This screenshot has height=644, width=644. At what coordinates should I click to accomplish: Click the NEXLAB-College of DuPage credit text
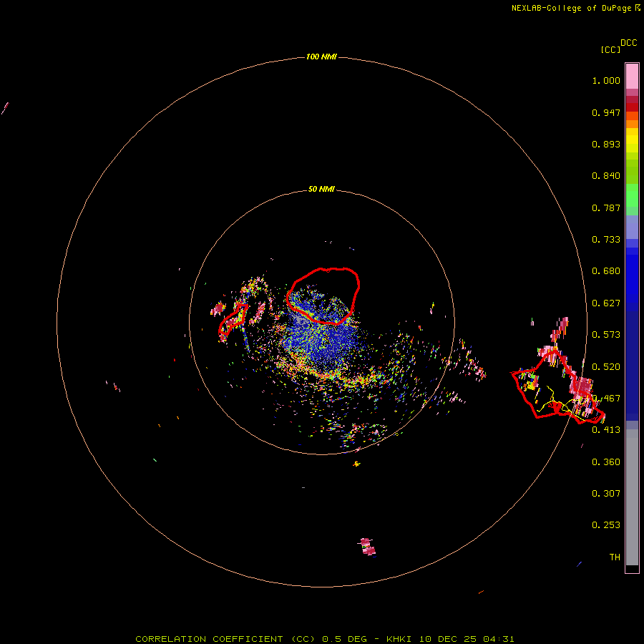(x=575, y=8)
